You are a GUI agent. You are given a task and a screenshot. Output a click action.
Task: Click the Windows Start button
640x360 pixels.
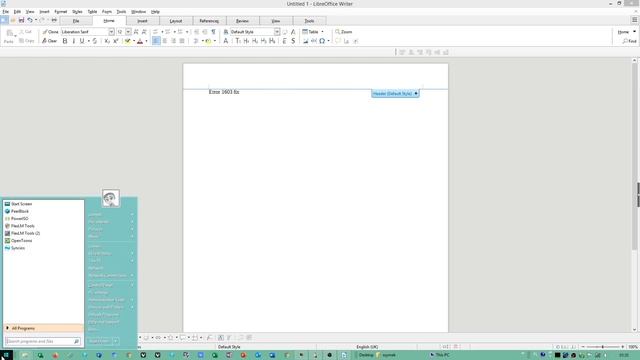click(6, 355)
